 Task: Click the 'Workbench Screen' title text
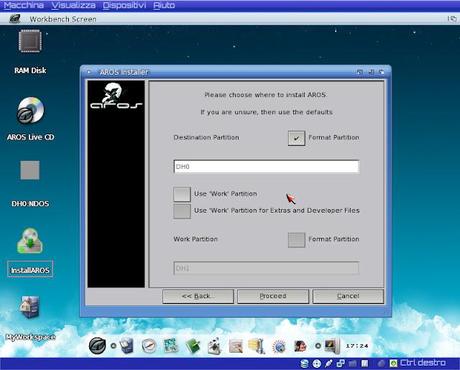63,19
